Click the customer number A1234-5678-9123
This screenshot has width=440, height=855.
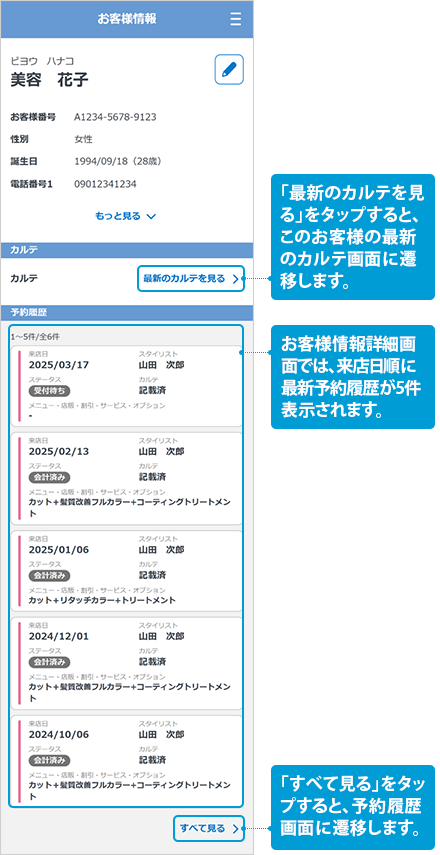coord(116,117)
